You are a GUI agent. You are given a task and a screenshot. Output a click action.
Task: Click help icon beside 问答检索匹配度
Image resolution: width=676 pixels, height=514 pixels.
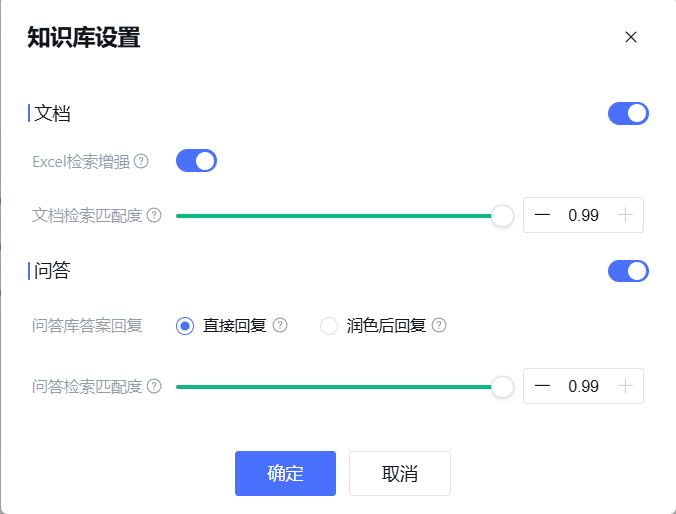tap(154, 386)
